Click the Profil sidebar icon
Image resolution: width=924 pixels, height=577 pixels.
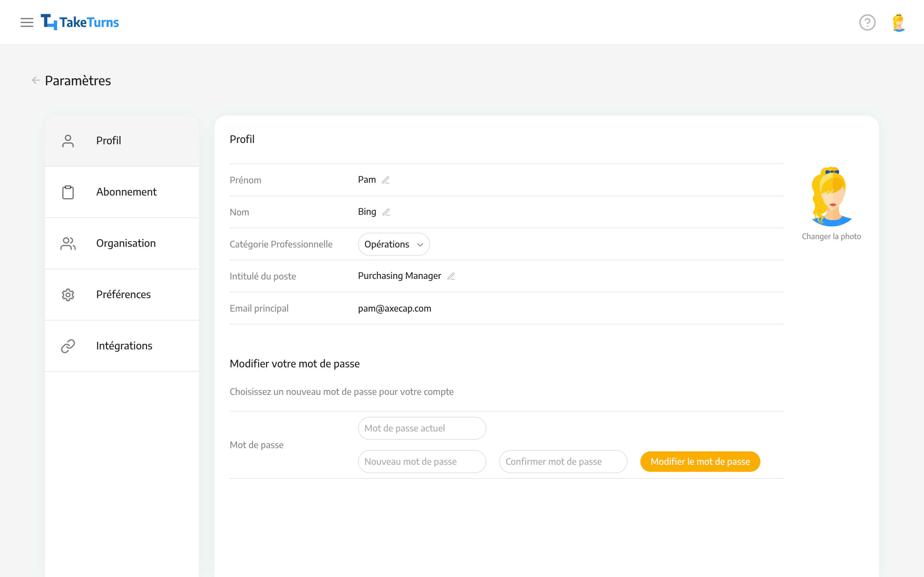point(66,140)
